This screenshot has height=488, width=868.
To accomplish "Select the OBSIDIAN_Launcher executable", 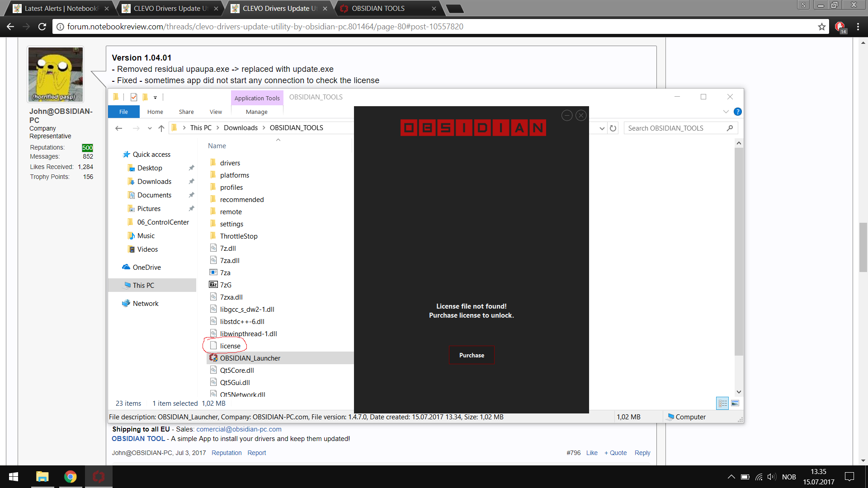I will point(250,358).
